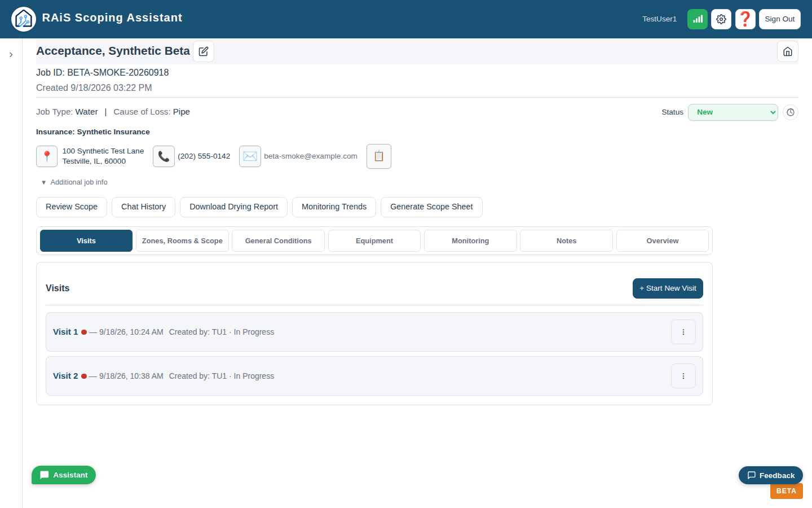The image size is (812, 508).
Task: Click the Review Scope button
Action: [72, 207]
